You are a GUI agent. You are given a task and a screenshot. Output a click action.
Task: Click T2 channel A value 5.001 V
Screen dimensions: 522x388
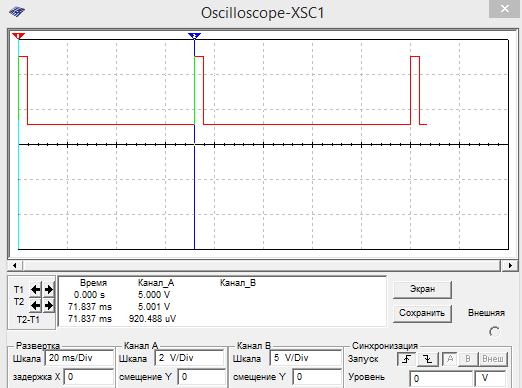coord(154,307)
